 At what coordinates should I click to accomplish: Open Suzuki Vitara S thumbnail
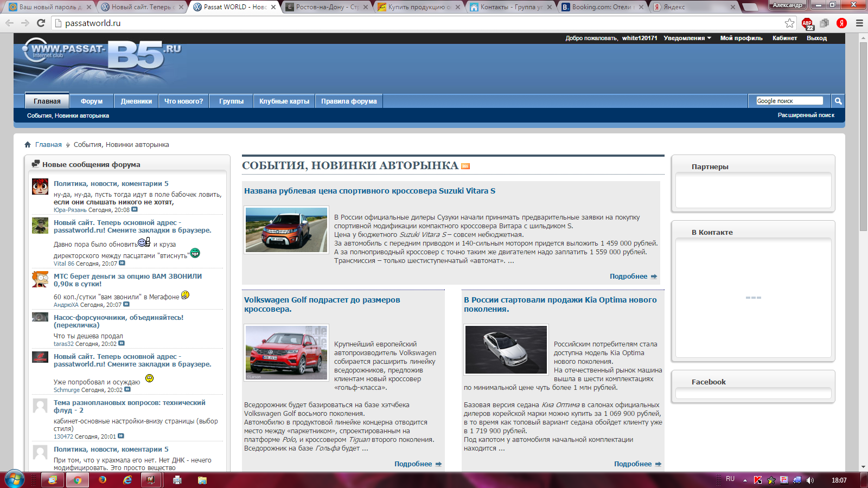click(286, 229)
